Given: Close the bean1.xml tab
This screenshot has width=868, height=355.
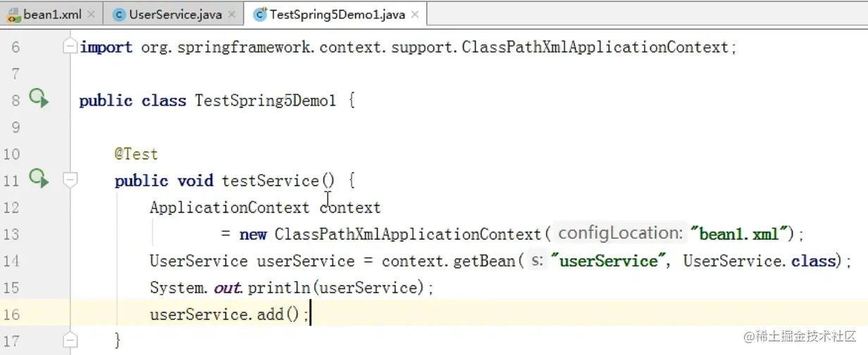Looking at the screenshot, I should click(x=92, y=15).
